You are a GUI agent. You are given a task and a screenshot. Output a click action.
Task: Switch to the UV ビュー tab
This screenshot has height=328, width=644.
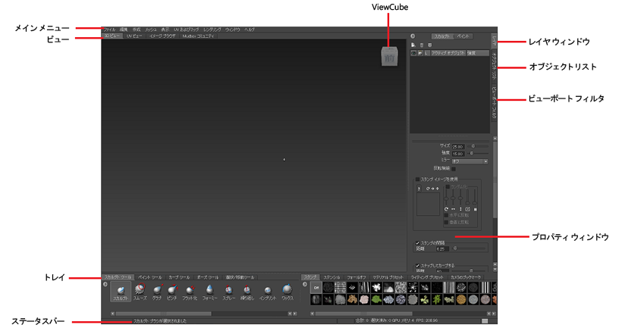tap(134, 36)
